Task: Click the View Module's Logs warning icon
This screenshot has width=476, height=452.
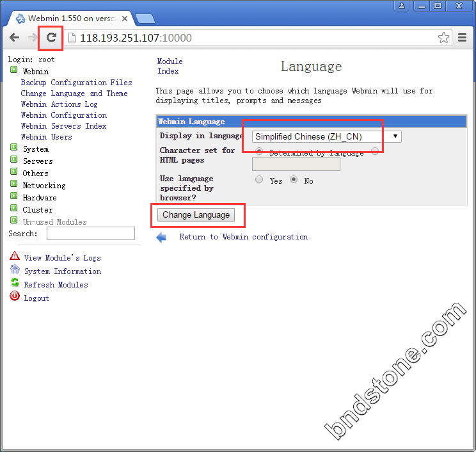Action: (x=15, y=255)
